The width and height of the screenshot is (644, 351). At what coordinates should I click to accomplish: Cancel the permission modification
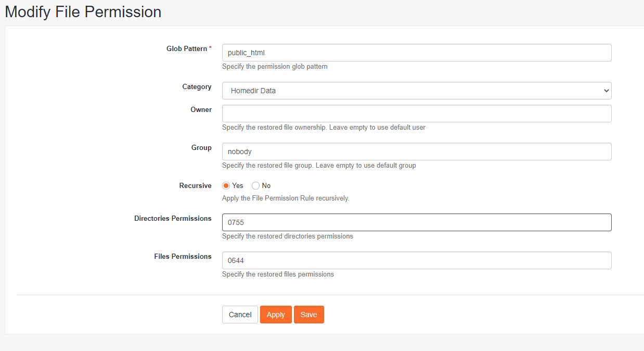pyautogui.click(x=240, y=315)
